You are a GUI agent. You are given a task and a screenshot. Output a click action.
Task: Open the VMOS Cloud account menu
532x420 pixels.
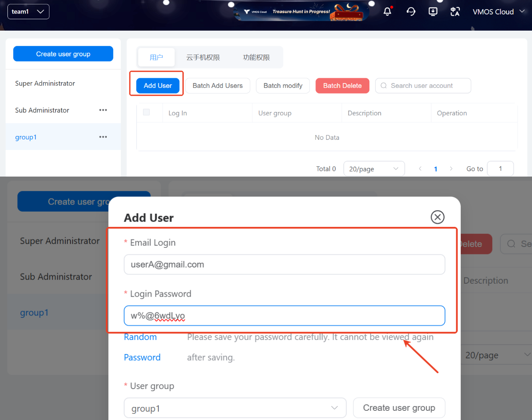tap(498, 12)
